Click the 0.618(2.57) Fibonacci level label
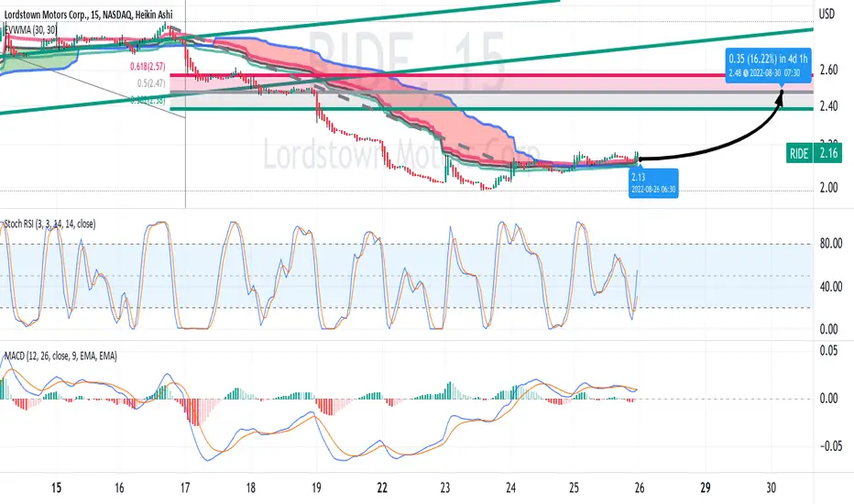 pos(147,67)
